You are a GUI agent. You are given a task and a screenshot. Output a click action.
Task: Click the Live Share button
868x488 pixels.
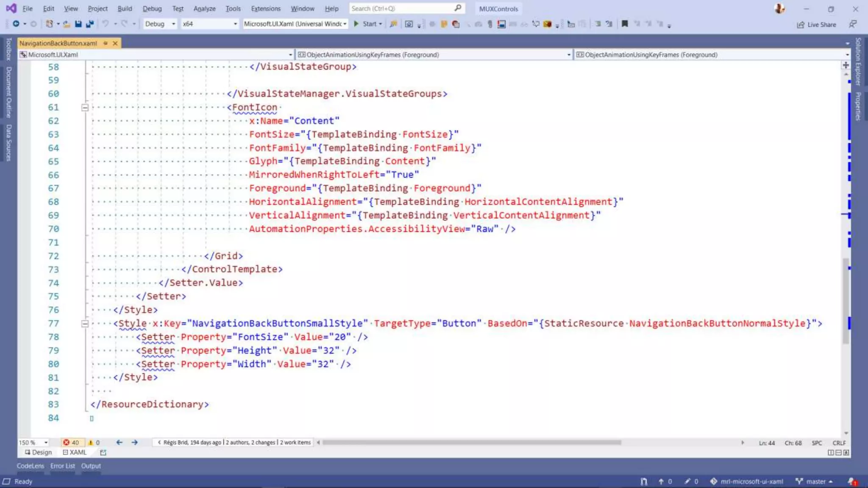[816, 25]
